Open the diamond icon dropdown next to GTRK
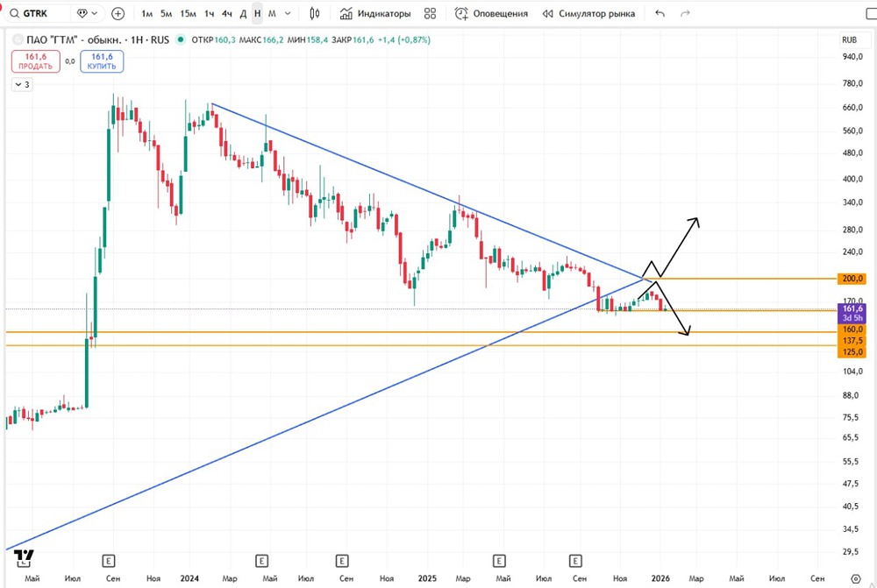This screenshot has height=588, width=877. pyautogui.click(x=87, y=13)
